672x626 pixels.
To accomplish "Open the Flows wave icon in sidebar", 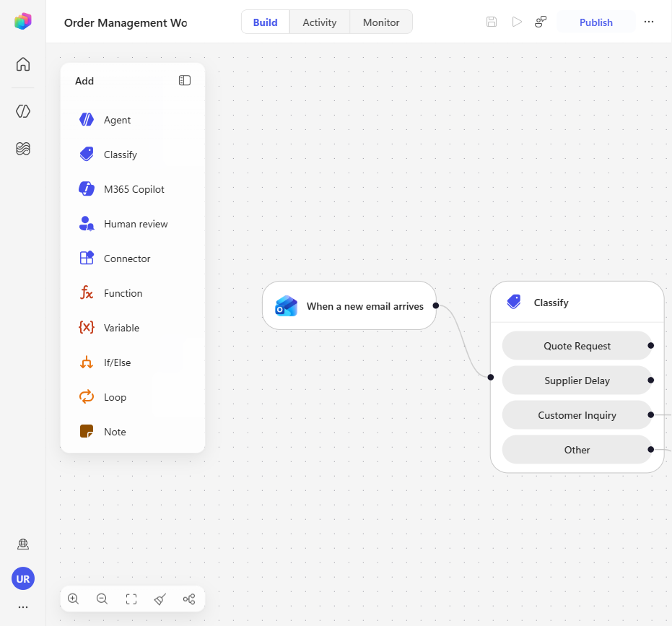I will point(22,148).
